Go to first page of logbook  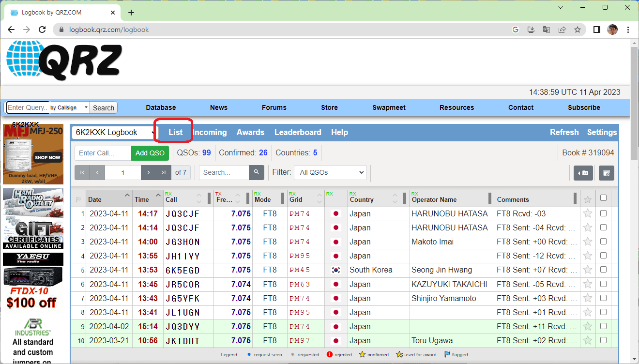tap(82, 172)
